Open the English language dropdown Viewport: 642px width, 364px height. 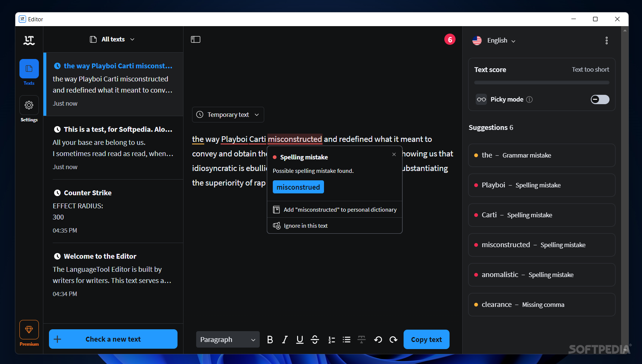pyautogui.click(x=494, y=40)
